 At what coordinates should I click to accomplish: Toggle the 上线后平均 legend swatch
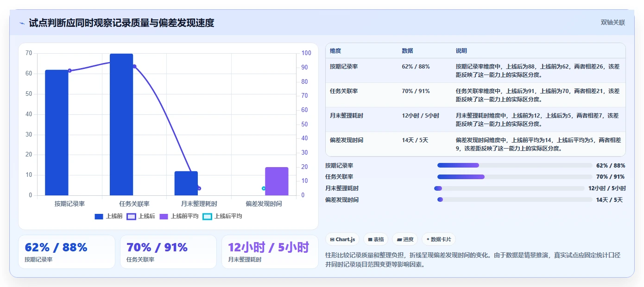click(207, 216)
